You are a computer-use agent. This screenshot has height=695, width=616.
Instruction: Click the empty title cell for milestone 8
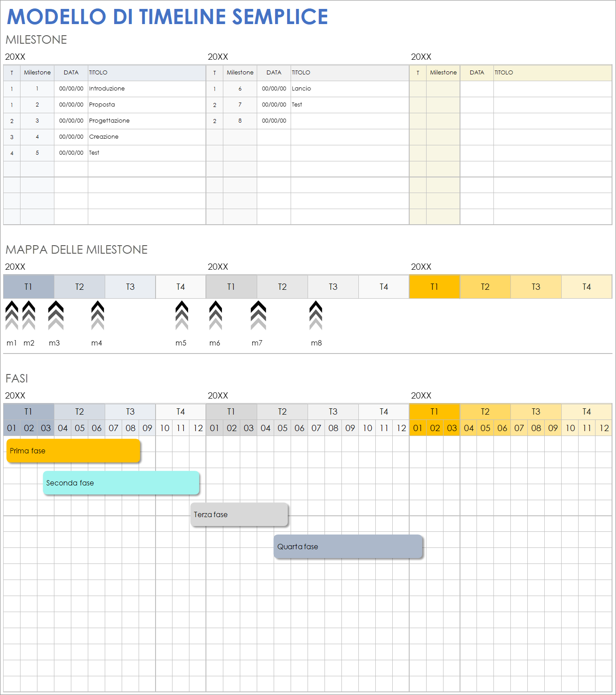tap(350, 121)
